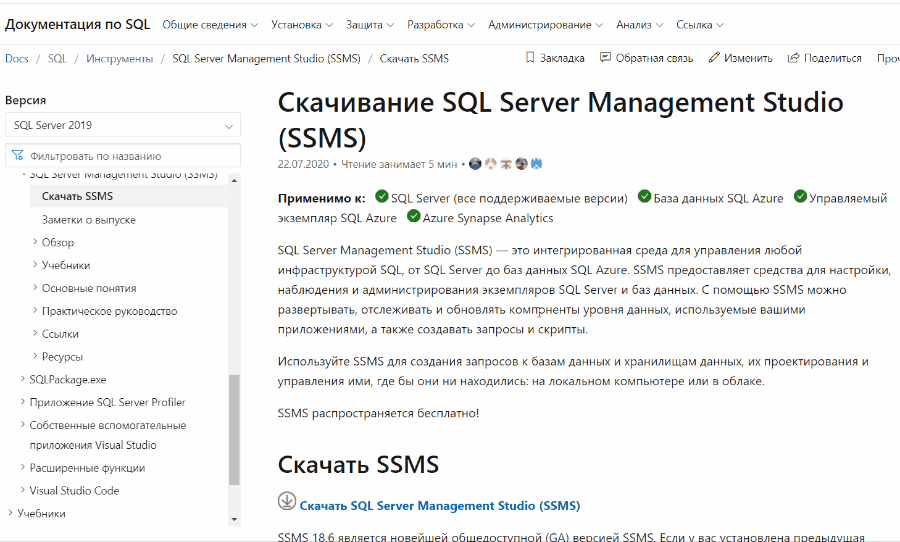Select Заметки о выпуске in sidebar
The width and height of the screenshot is (900, 542).
[x=89, y=219]
